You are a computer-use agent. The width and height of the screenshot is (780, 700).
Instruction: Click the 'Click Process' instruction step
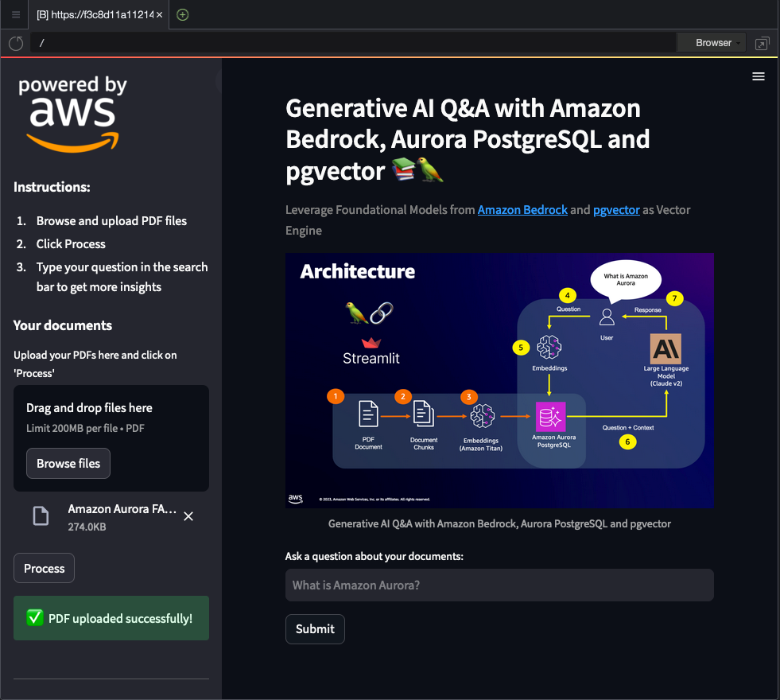coord(71,243)
